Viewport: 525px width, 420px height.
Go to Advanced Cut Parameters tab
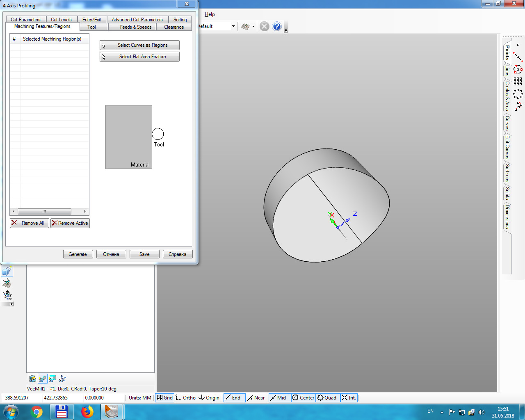[137, 19]
